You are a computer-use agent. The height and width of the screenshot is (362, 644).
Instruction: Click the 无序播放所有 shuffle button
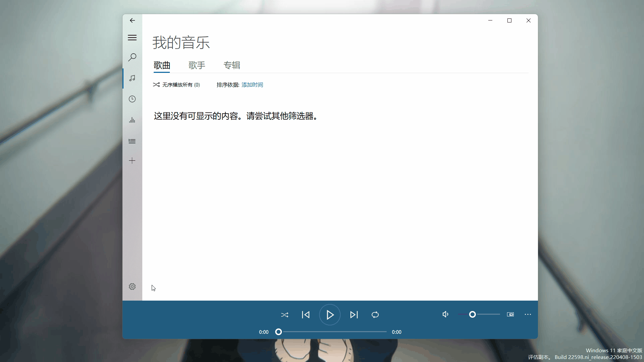[176, 85]
